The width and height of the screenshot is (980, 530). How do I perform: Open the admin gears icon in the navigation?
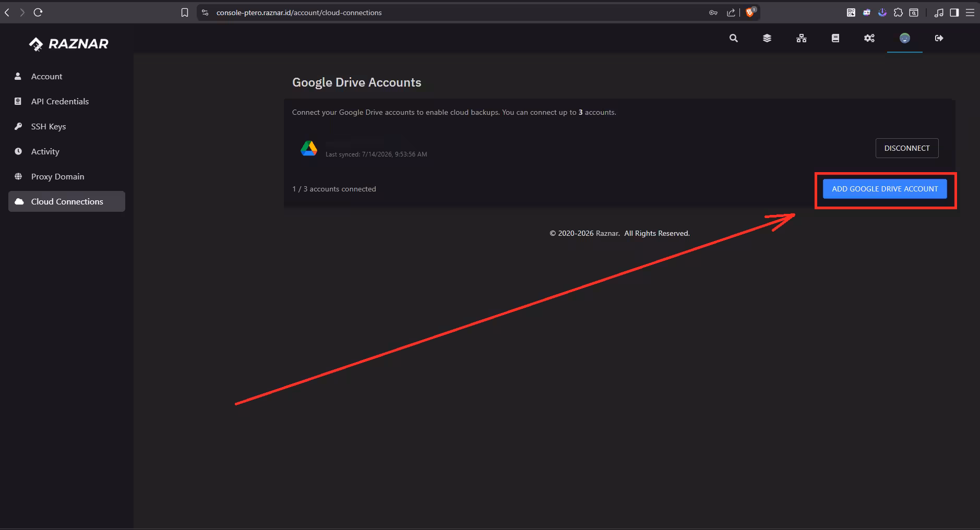point(869,38)
